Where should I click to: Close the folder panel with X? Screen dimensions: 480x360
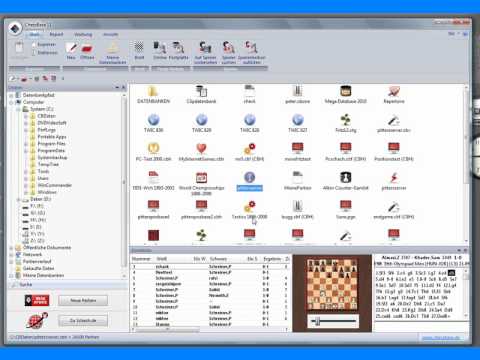click(x=123, y=88)
